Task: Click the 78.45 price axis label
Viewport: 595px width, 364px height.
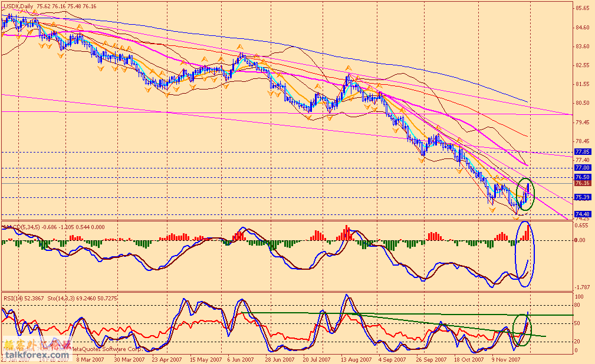Action: pos(583,141)
